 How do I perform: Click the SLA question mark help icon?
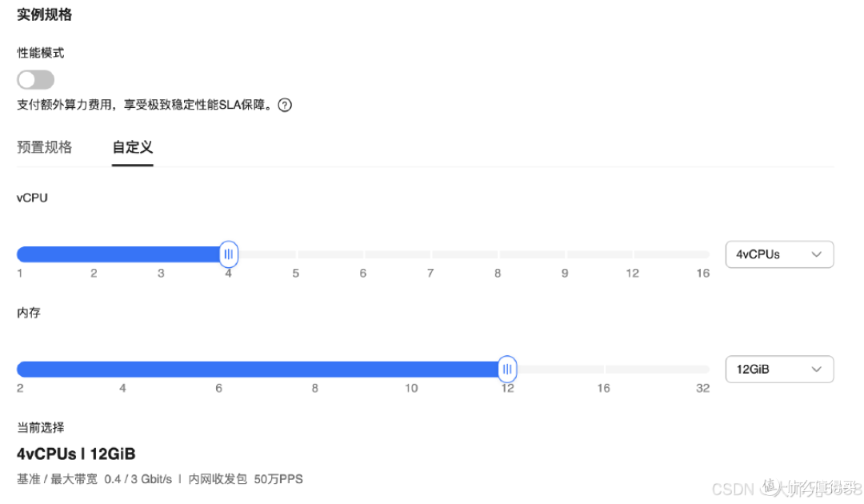285,105
